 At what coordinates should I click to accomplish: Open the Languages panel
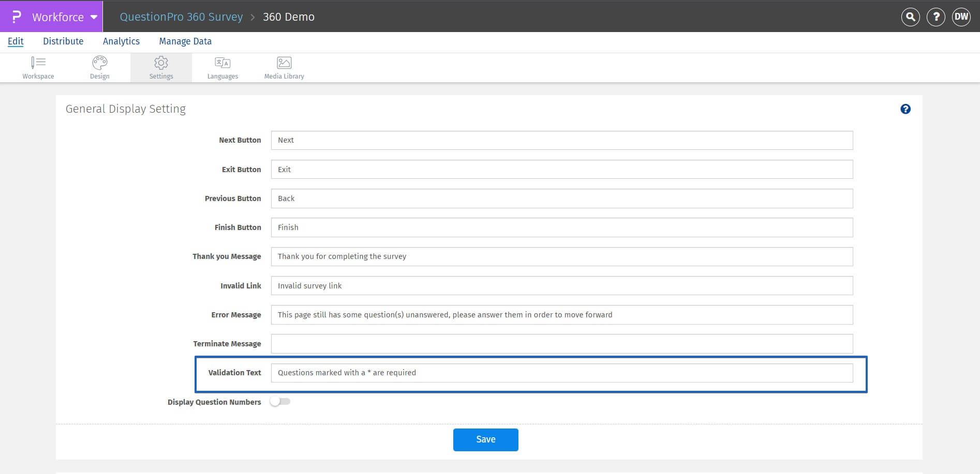(x=222, y=67)
